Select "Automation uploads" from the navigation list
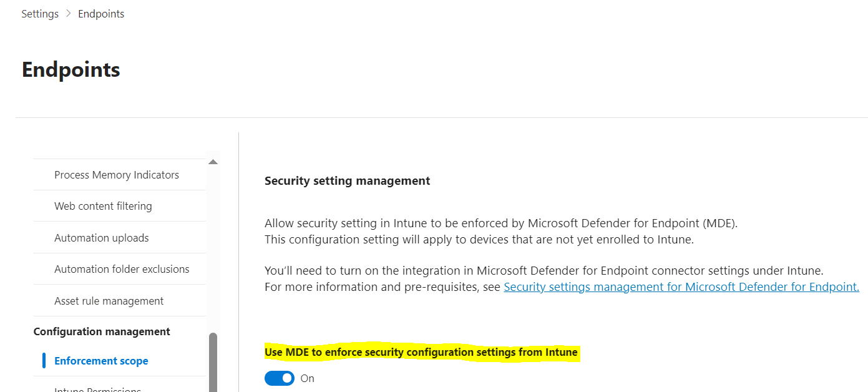This screenshot has width=868, height=392. point(102,237)
